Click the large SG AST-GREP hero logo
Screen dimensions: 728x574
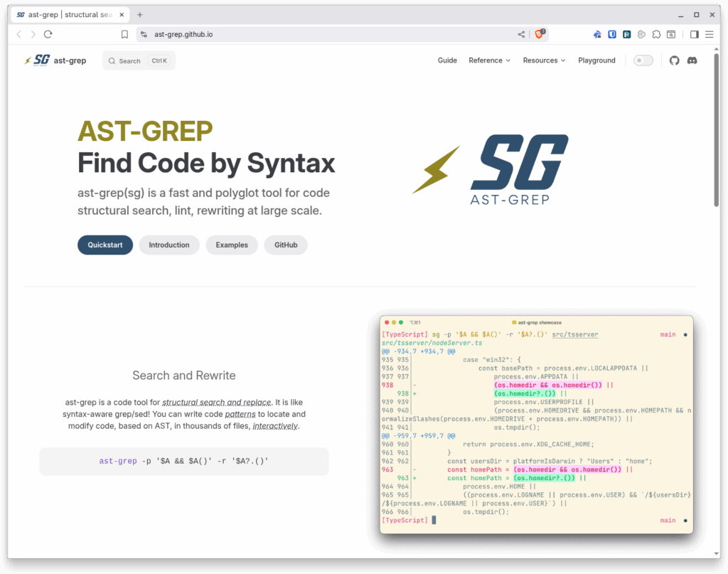click(491, 169)
